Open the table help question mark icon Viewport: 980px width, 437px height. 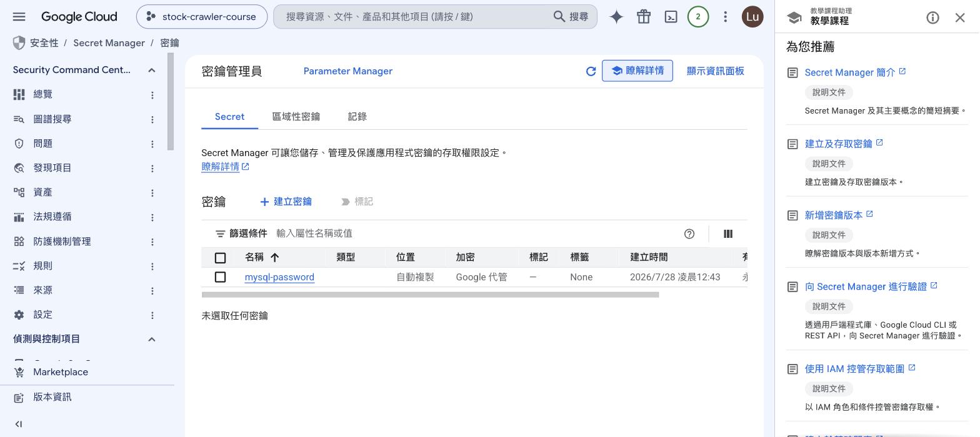click(x=689, y=233)
